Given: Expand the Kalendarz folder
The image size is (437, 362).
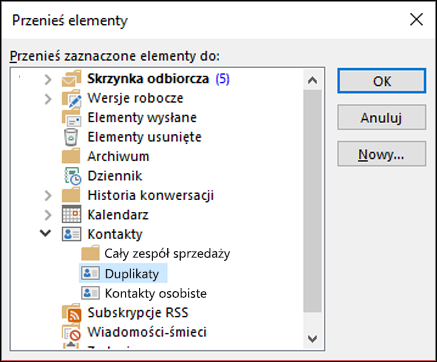Looking at the screenshot, I should click(x=48, y=215).
